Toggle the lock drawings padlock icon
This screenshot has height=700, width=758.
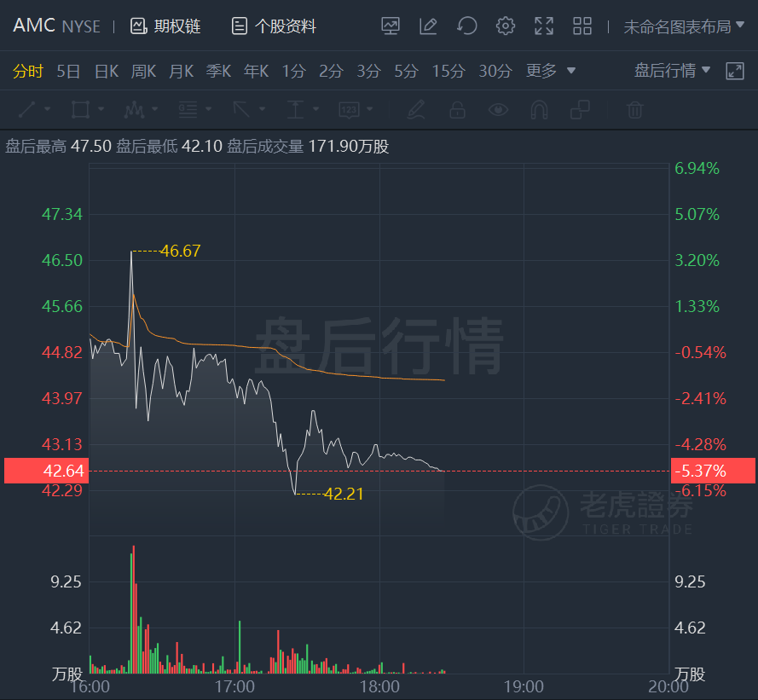(457, 110)
